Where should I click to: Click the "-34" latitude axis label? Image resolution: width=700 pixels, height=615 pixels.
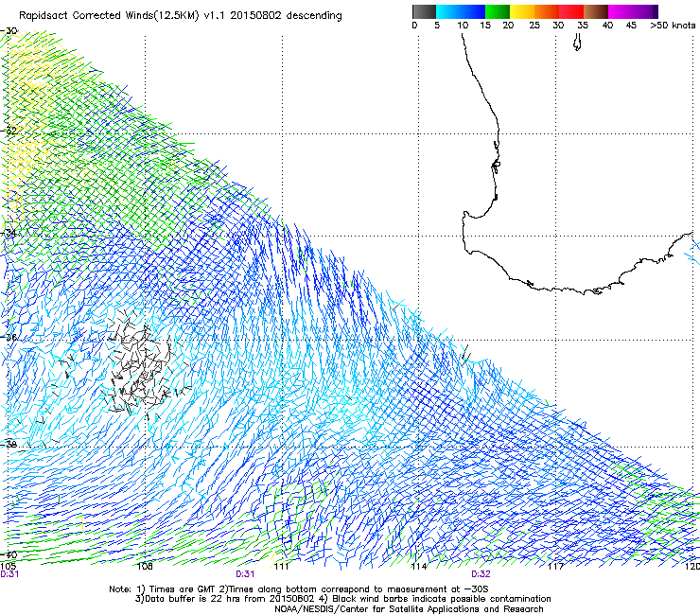pos(9,233)
